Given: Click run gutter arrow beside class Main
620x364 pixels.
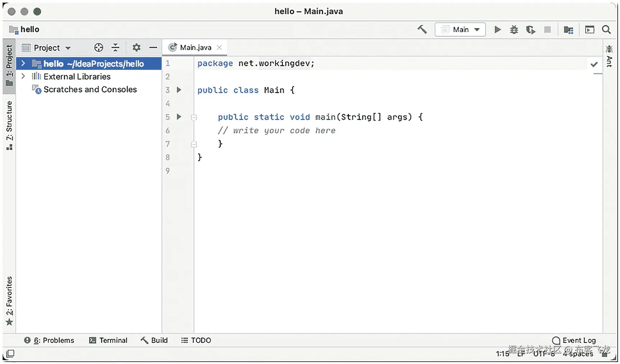Looking at the screenshot, I should coord(179,90).
